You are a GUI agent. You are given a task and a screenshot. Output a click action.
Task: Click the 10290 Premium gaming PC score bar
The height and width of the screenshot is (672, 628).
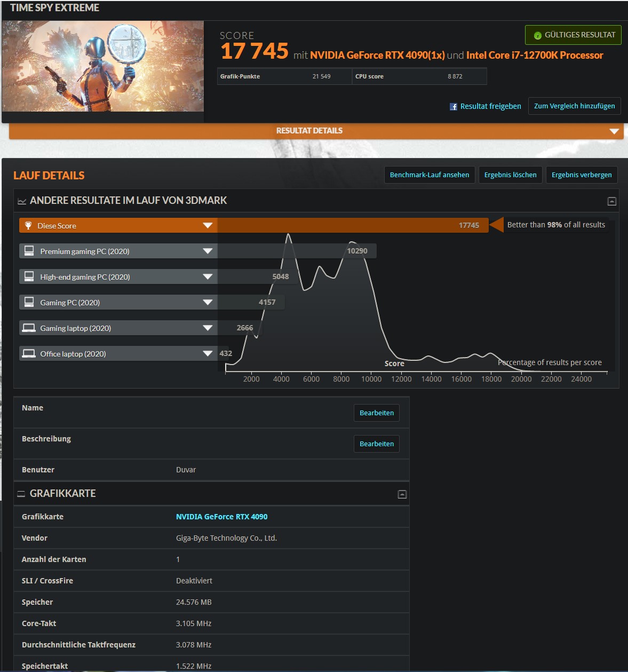click(x=297, y=251)
